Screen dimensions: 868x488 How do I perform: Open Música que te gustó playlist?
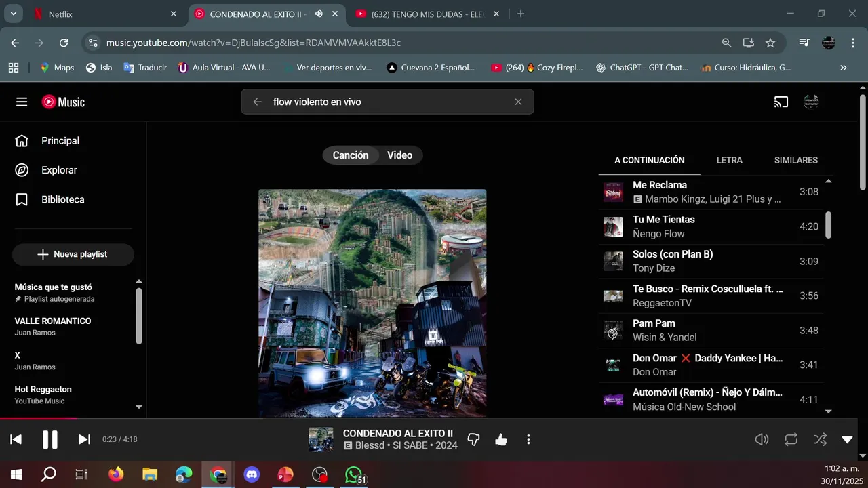(73, 292)
